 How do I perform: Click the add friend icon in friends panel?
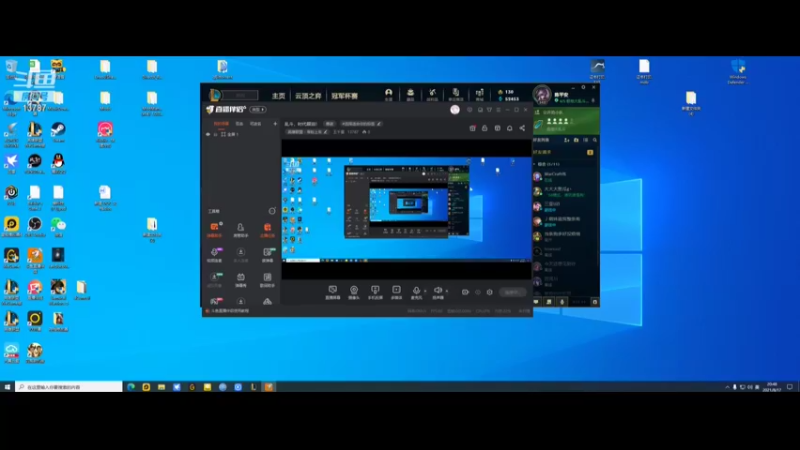pos(567,140)
